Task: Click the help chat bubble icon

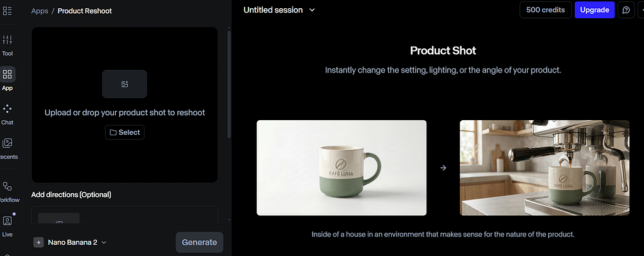Action: 626,10
